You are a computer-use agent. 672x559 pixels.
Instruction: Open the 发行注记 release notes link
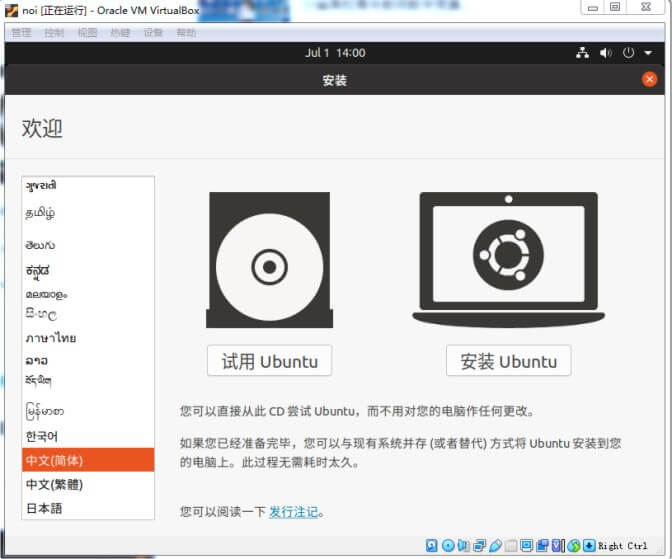294,512
